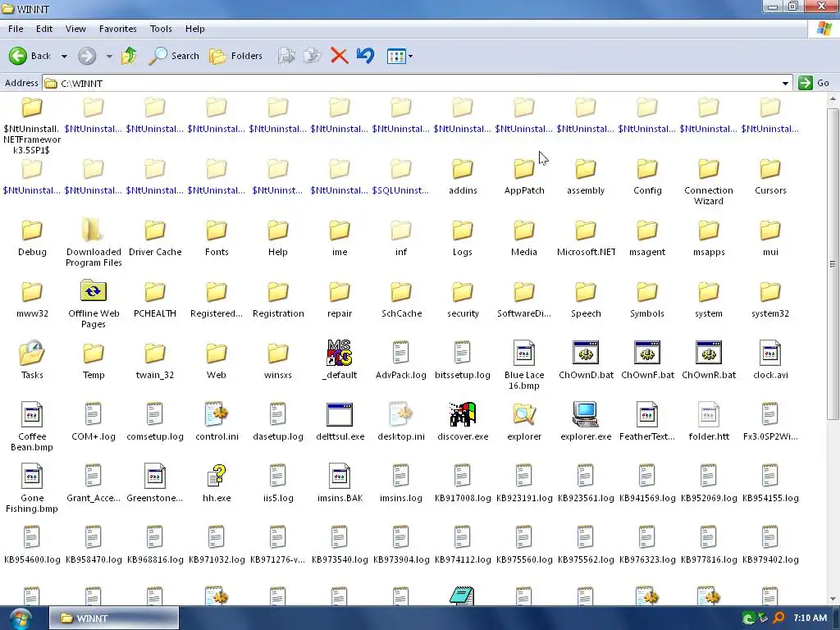
Task: Click the vertical scrollbar thumb
Action: point(832,263)
